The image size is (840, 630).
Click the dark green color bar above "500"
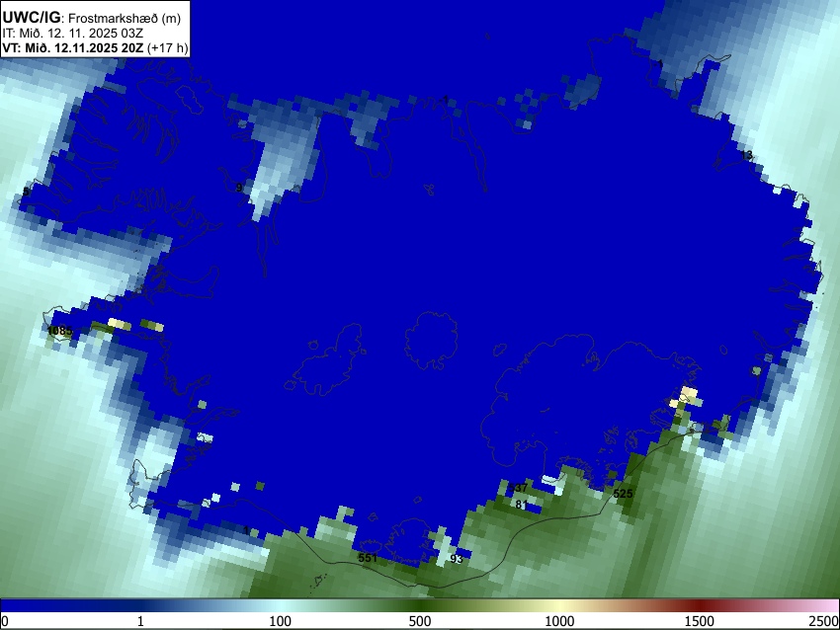[x=419, y=606]
